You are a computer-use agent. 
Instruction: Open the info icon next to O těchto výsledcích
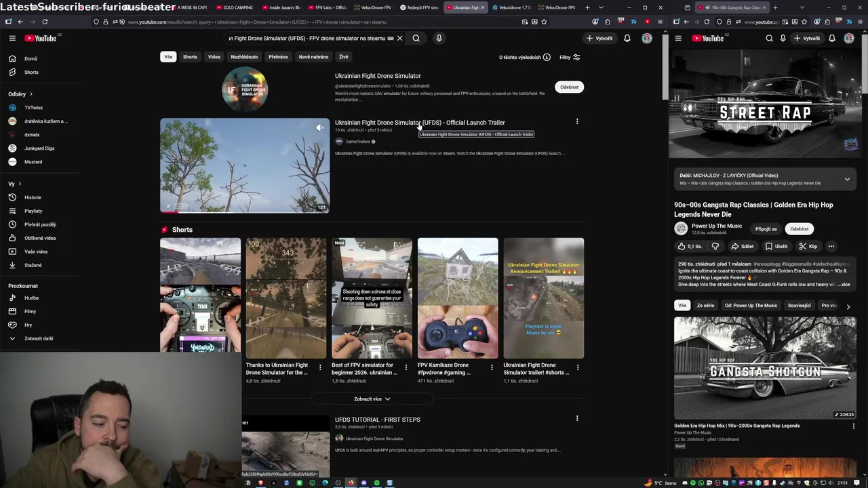547,57
